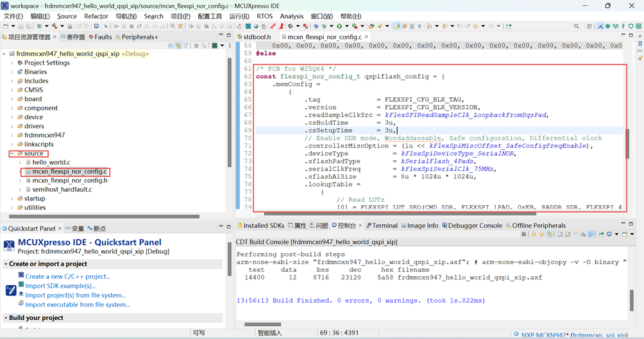Expand the drivers folder

[x=12, y=126]
